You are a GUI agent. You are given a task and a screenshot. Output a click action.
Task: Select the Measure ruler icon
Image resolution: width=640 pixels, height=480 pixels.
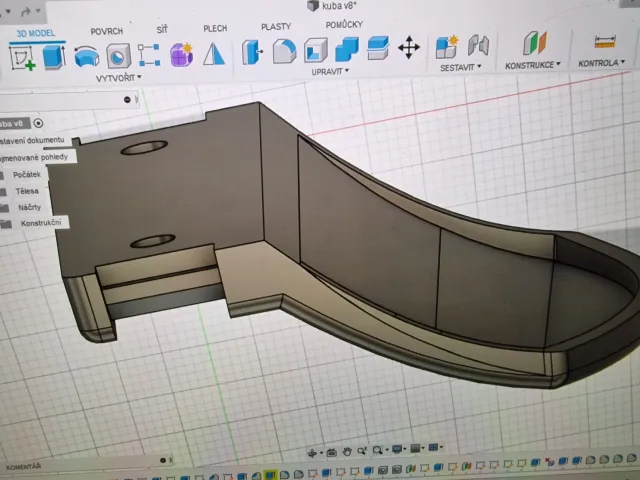(x=605, y=41)
